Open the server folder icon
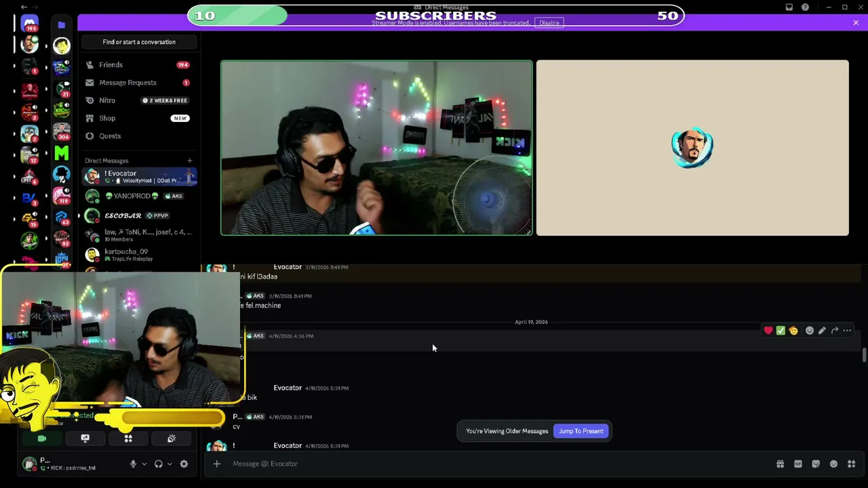The width and height of the screenshot is (868, 488). (x=61, y=24)
